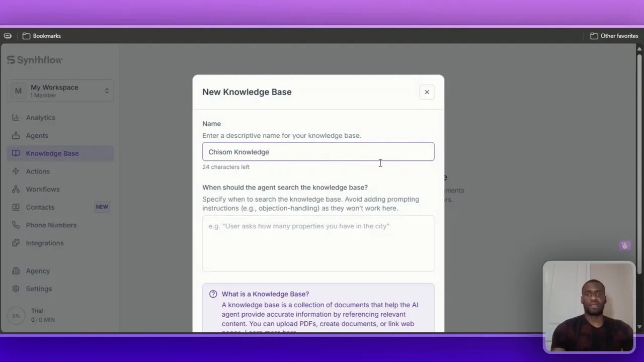The width and height of the screenshot is (644, 362).
Task: Go to the Agents page
Action: (37, 136)
